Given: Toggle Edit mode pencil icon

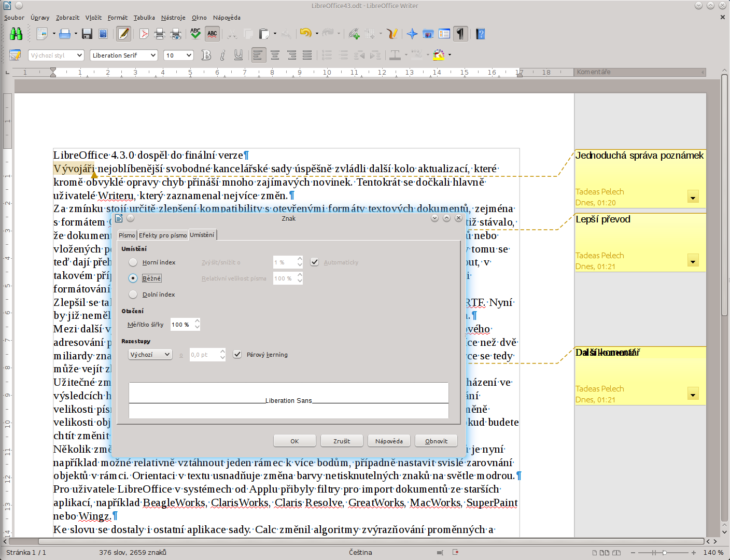Looking at the screenshot, I should pyautogui.click(x=123, y=34).
